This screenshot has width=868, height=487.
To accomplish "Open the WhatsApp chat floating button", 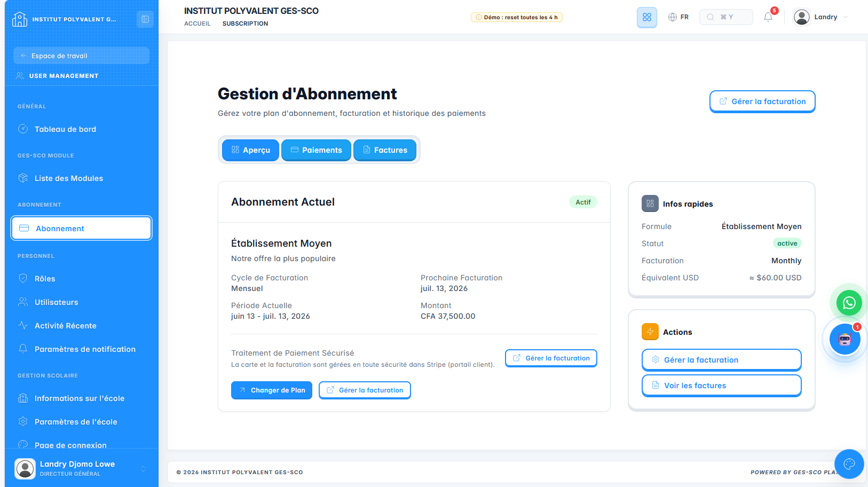I will 849,303.
